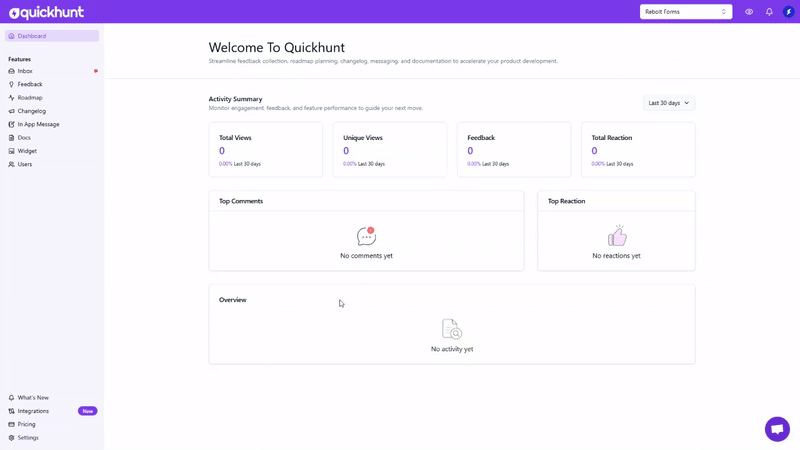Screen dimensions: 800x450
Task: Click the Total Reaction card
Action: tap(638, 149)
